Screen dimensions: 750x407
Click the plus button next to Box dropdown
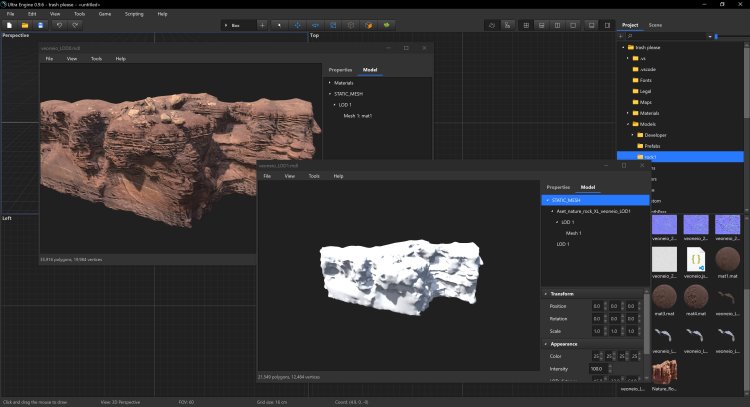coord(262,24)
